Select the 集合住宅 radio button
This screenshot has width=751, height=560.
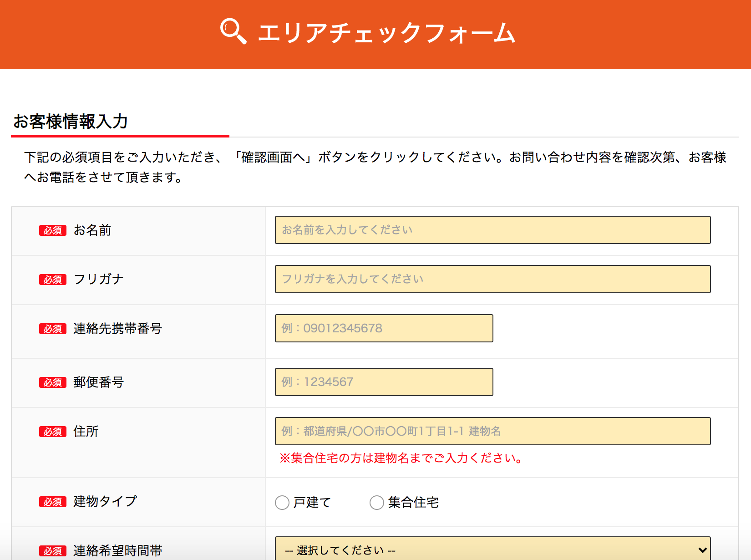tap(377, 503)
